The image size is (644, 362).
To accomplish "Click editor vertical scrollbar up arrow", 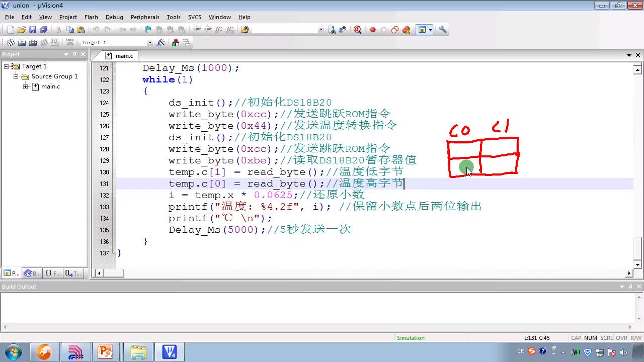I will pos(637,70).
